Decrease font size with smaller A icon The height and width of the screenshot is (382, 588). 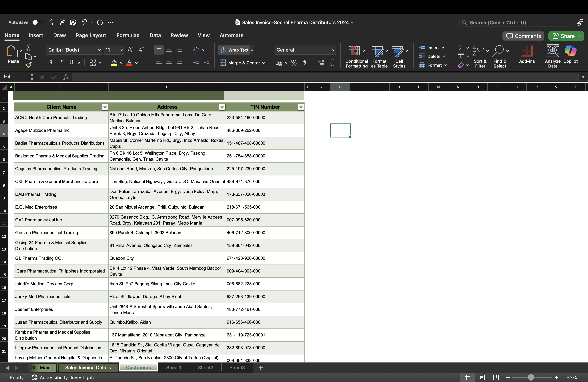coord(141,50)
